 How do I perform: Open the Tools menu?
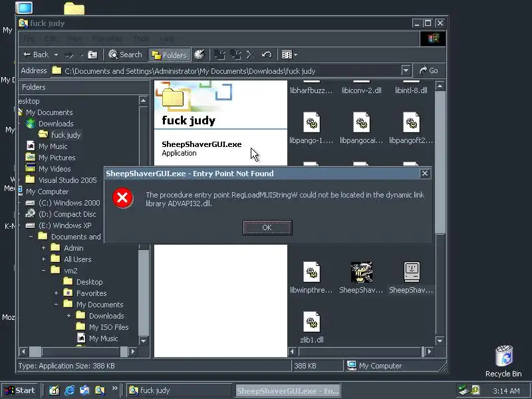[x=142, y=39]
